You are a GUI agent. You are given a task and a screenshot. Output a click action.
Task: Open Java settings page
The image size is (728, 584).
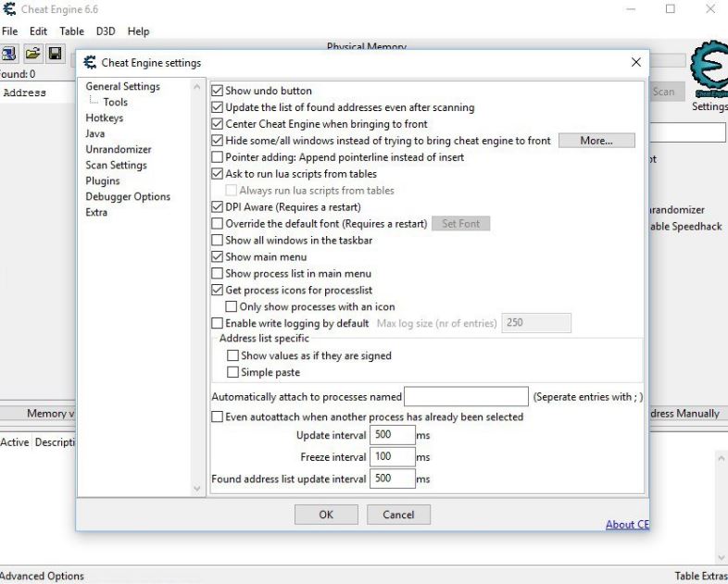point(95,133)
